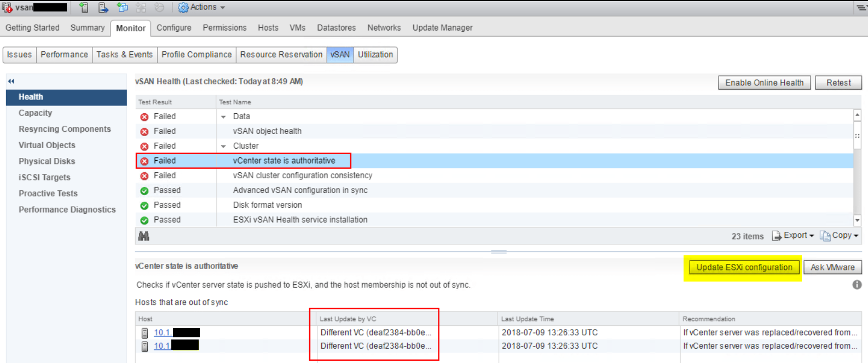The image size is (868, 363).
Task: Open the Configure tab
Action: (174, 28)
